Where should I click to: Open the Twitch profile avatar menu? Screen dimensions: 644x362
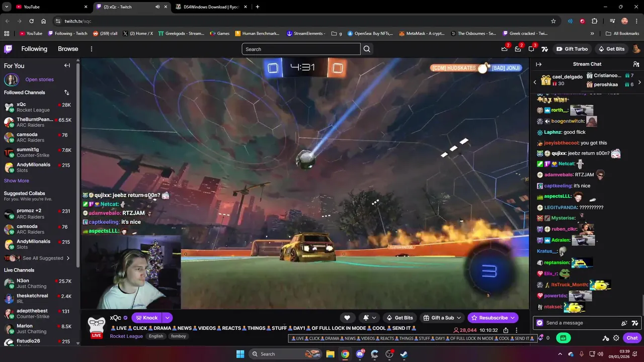tap(636, 49)
